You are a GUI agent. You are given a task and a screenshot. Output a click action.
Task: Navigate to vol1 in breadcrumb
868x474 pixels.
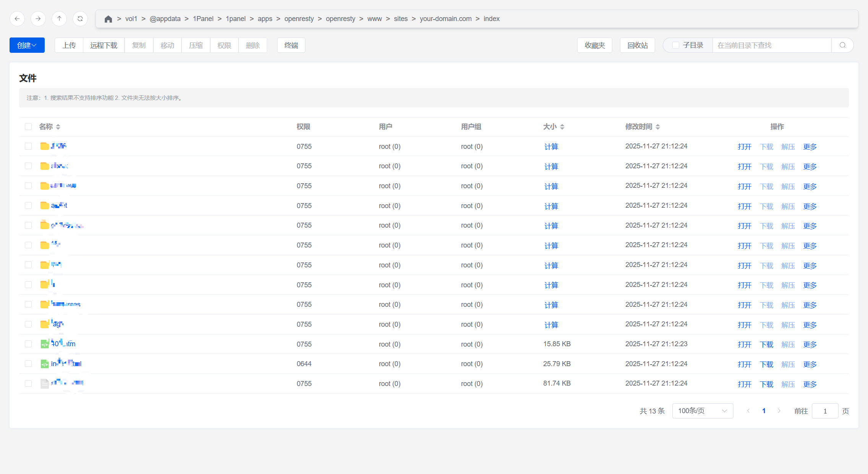pyautogui.click(x=131, y=19)
